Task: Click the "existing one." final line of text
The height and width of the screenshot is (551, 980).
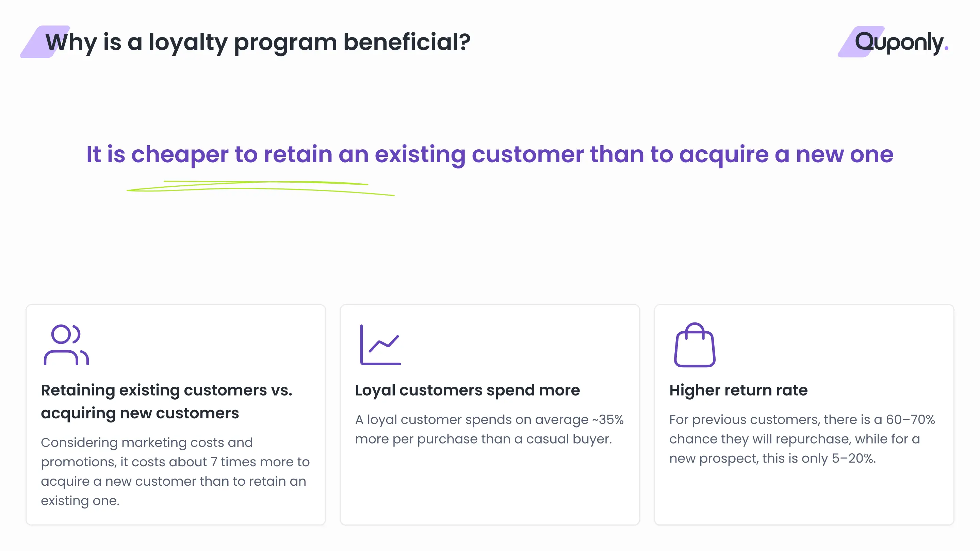Action: (80, 500)
